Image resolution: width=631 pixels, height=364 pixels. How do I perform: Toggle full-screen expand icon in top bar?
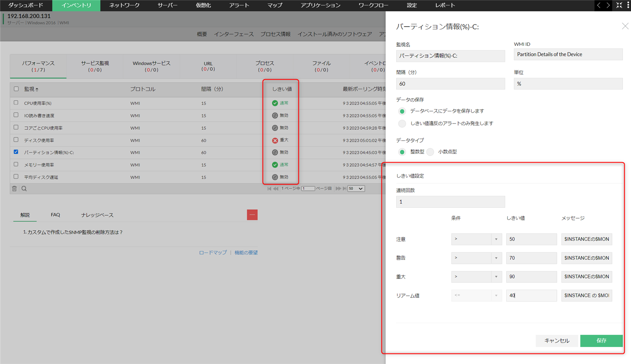(x=619, y=5)
